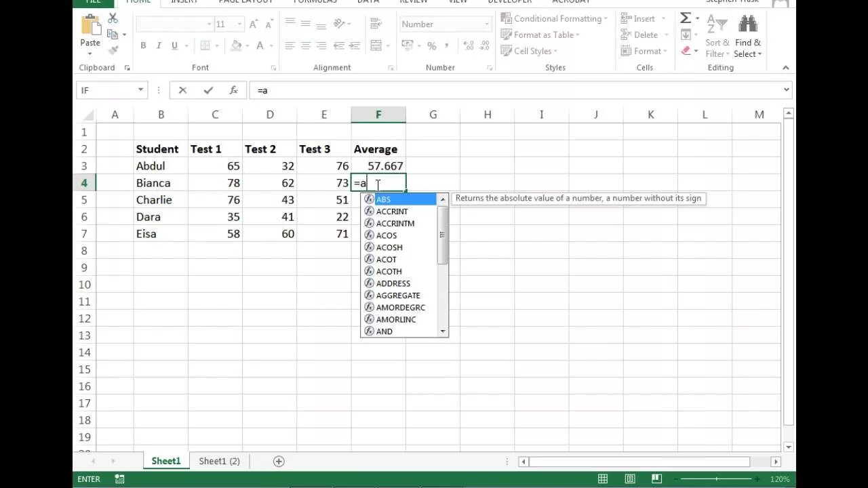The width and height of the screenshot is (868, 488).
Task: Open Clipboard group dialog launcher
Action: (x=127, y=68)
